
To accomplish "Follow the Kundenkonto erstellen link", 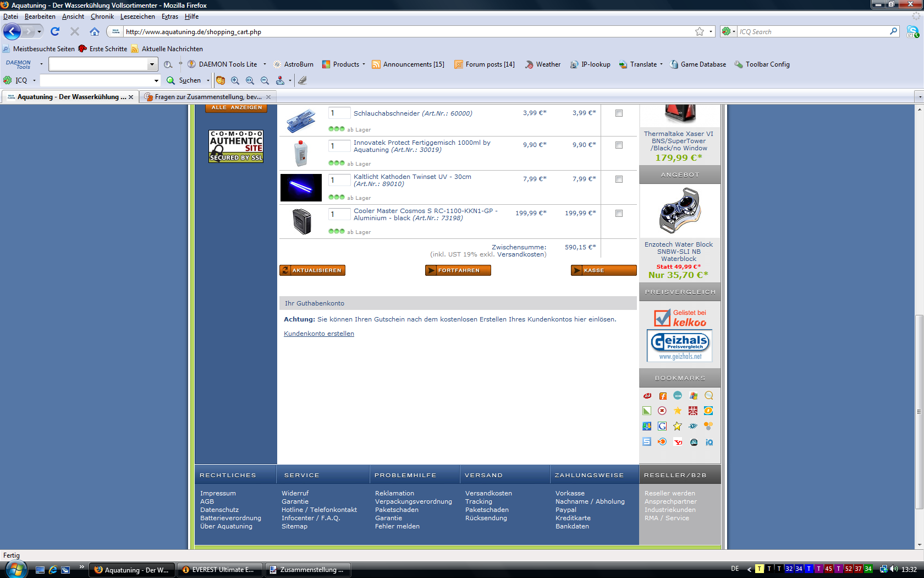I will 319,334.
